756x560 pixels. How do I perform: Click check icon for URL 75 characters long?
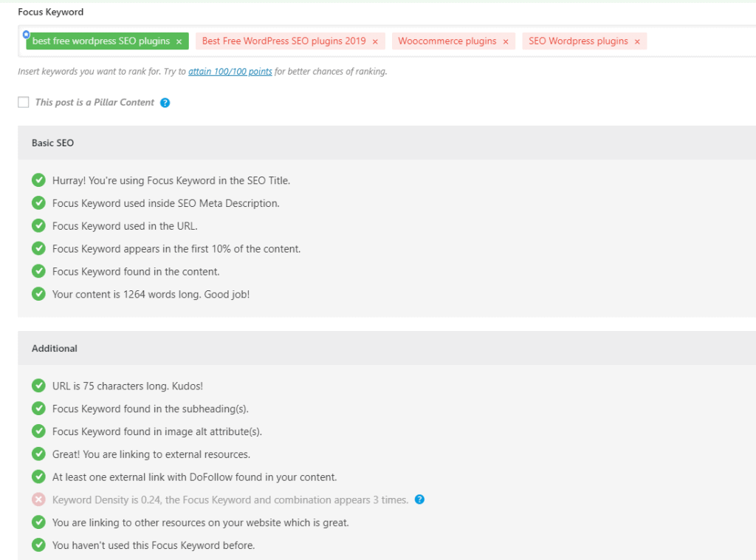point(38,386)
